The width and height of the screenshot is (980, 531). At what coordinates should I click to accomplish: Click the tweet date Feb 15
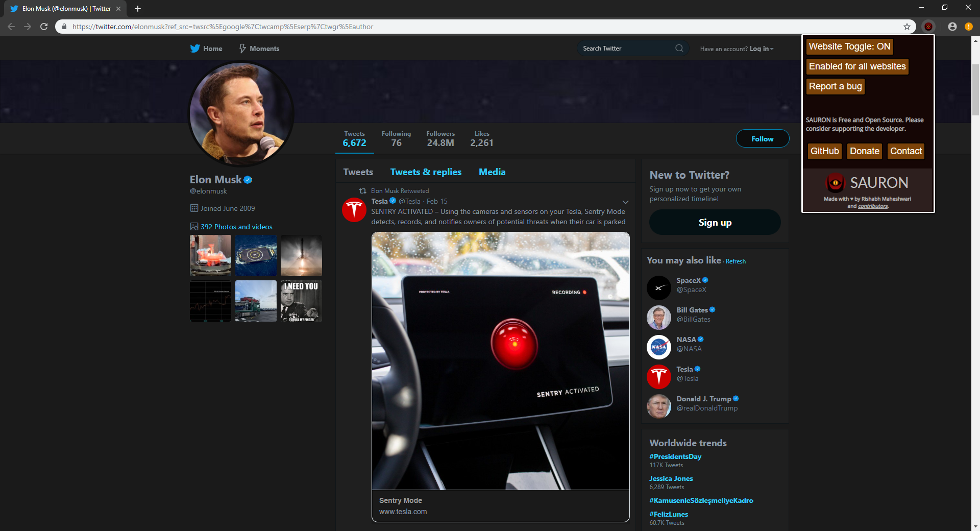(437, 201)
